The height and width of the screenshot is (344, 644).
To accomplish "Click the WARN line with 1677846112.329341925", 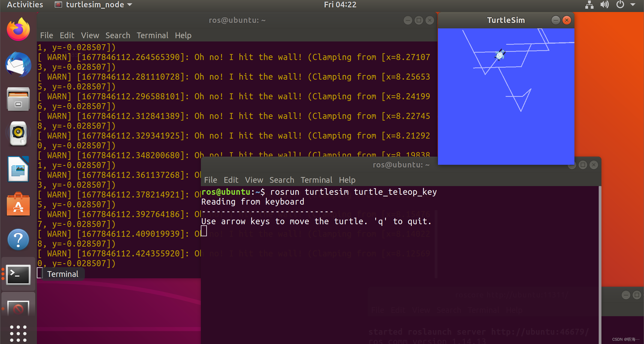I will pos(234,136).
